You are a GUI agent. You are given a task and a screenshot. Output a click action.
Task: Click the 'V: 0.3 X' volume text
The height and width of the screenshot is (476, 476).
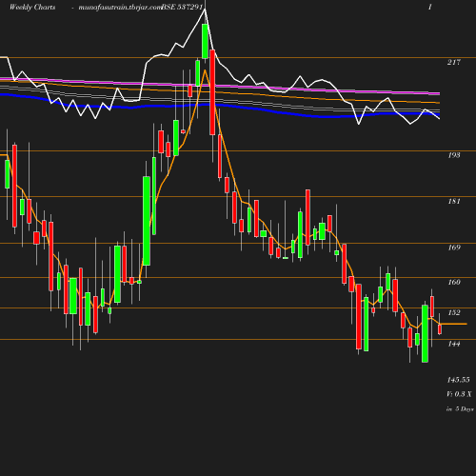click(459, 394)
